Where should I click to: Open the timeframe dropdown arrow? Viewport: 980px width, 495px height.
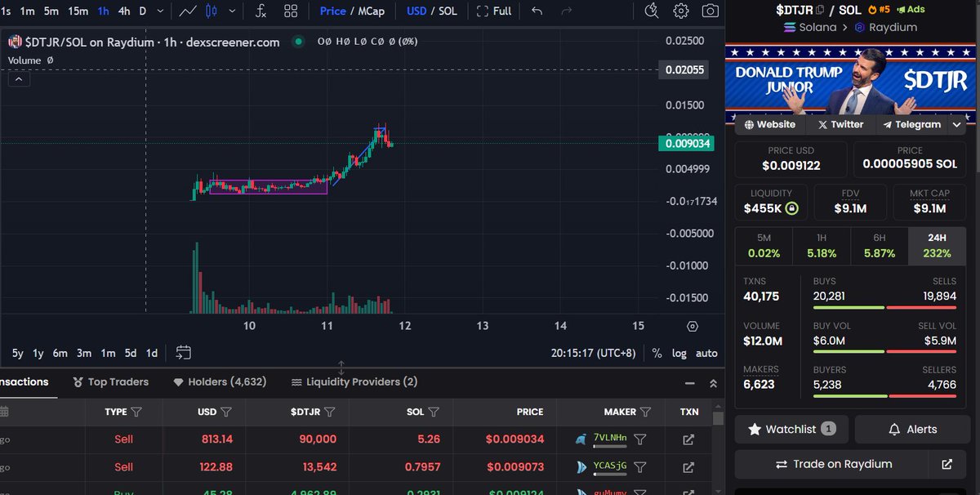coord(160,11)
